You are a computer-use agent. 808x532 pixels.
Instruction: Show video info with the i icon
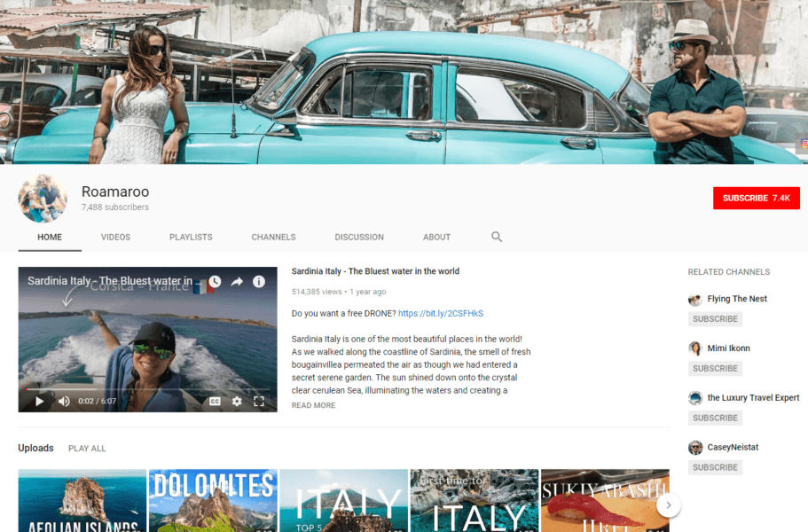point(259,282)
